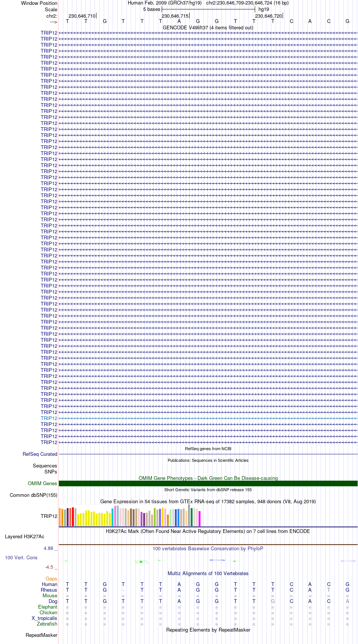Screen dimensions: 358x644
Task: Click the 'X_tropicalis' species label
Action: click(x=44, y=618)
